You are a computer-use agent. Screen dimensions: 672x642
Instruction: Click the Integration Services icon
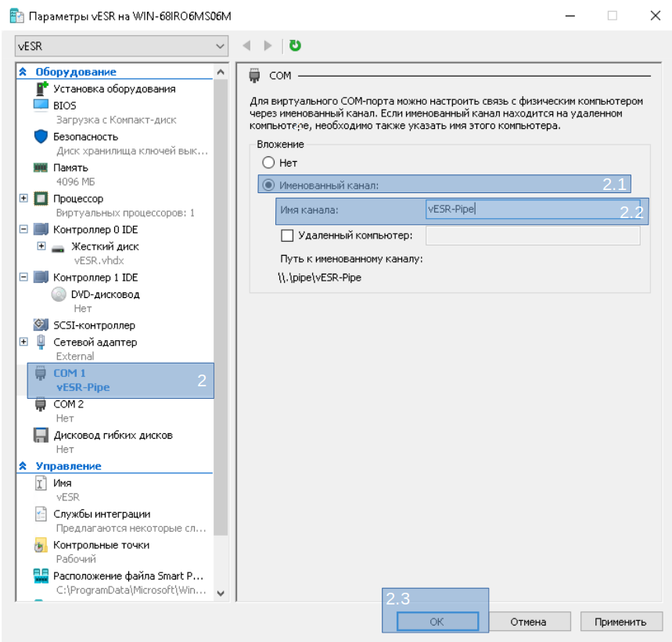pos(41,514)
